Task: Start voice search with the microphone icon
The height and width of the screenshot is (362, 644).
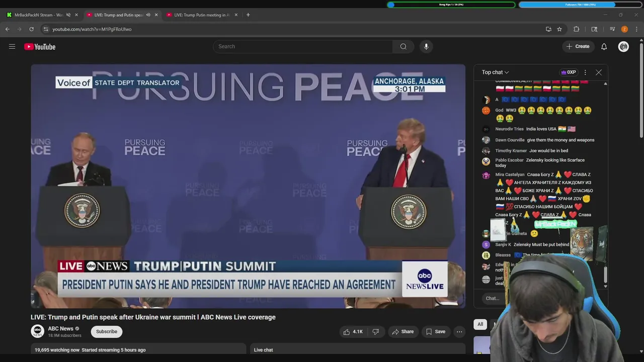Action: click(x=426, y=47)
